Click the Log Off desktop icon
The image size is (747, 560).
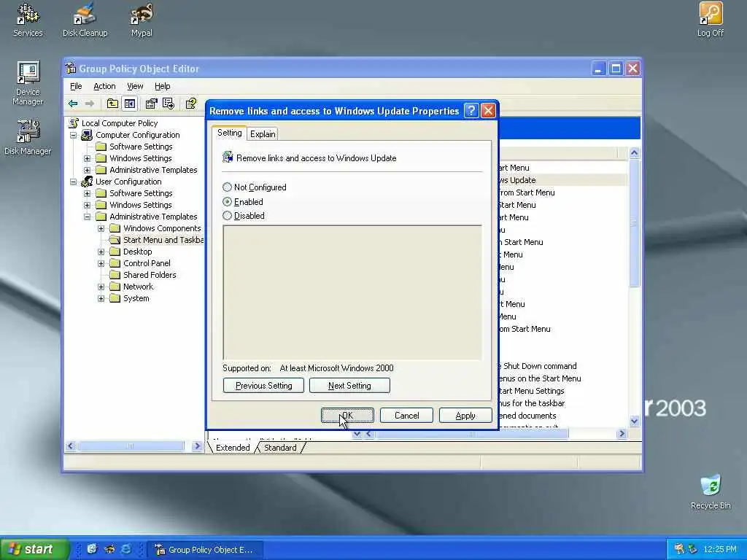click(711, 20)
